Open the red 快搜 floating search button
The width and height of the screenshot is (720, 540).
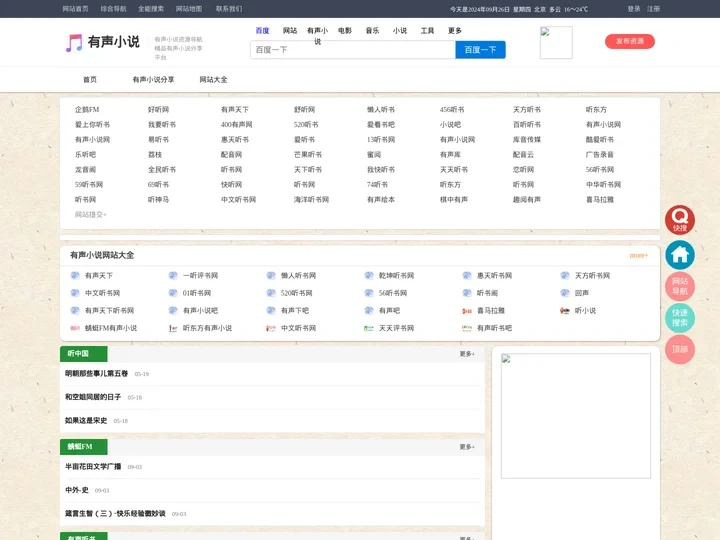[x=680, y=219]
